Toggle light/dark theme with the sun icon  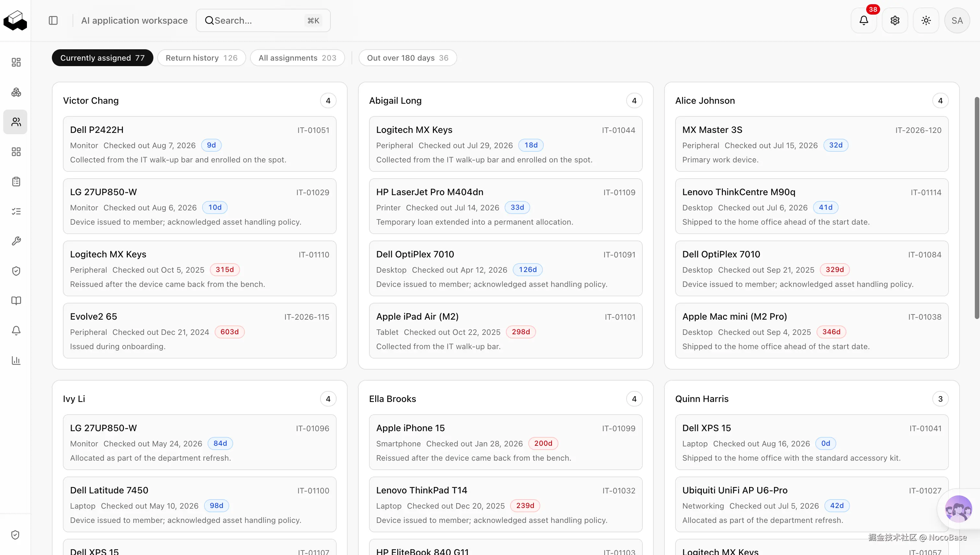(926, 20)
